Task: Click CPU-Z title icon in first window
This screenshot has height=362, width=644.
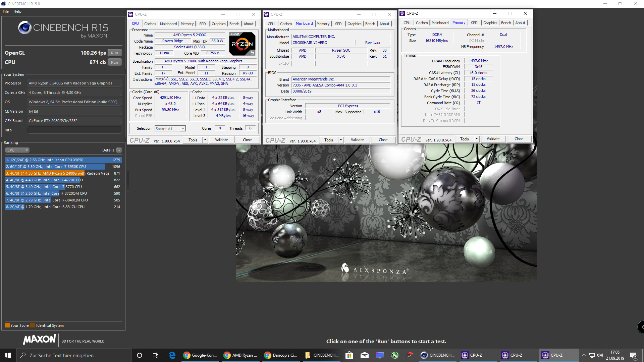Action: click(x=130, y=14)
